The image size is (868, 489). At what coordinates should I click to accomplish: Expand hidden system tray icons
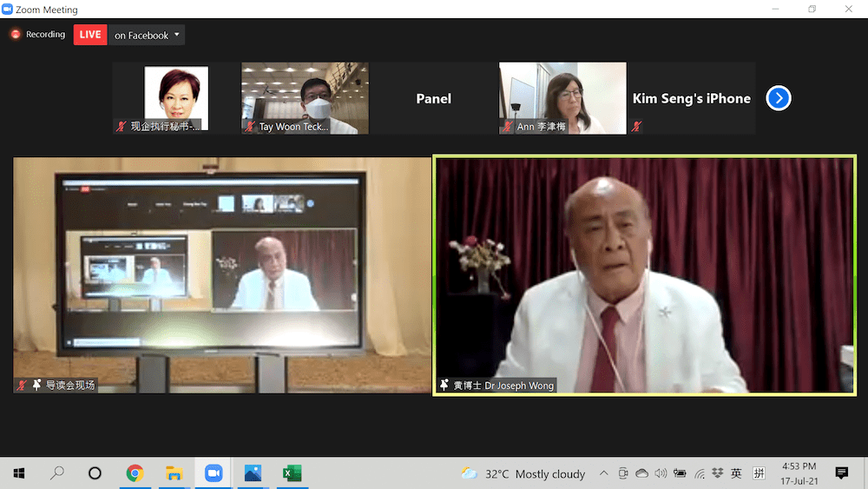pyautogui.click(x=604, y=473)
